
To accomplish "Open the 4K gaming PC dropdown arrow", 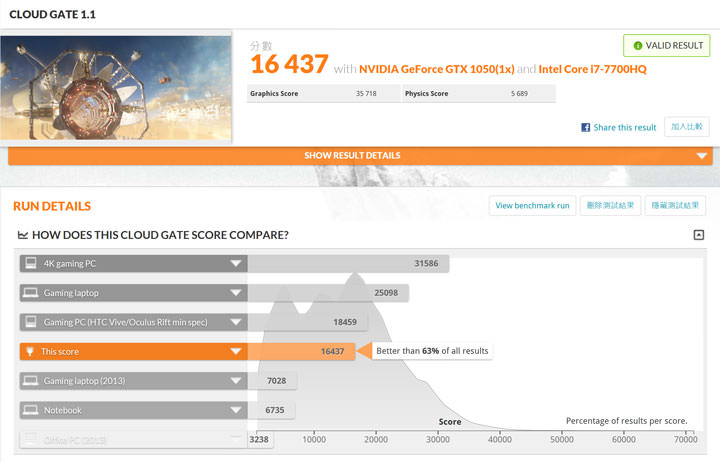I will (236, 264).
